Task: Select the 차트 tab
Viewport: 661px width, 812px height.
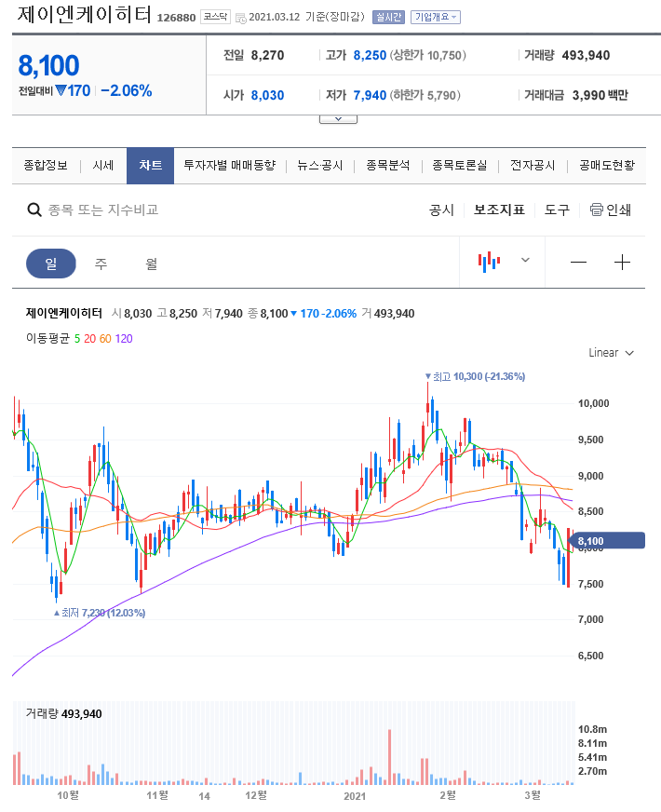Action: [x=150, y=166]
